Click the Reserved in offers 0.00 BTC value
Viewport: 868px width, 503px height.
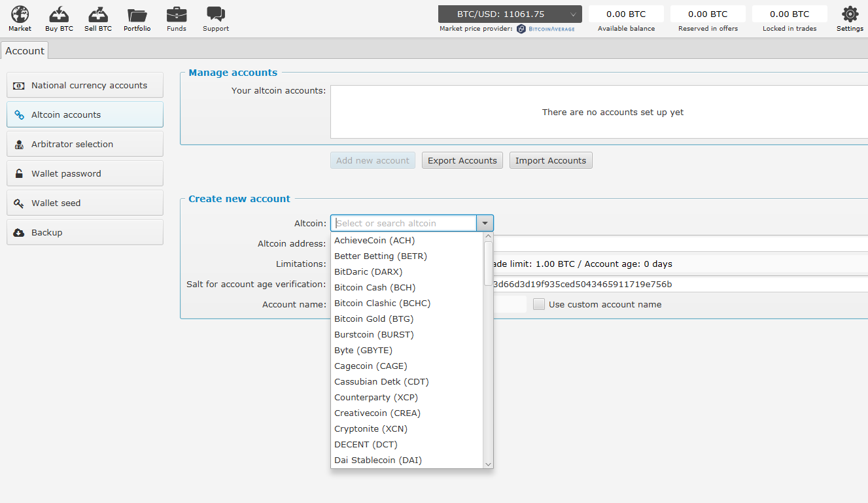pyautogui.click(x=708, y=14)
